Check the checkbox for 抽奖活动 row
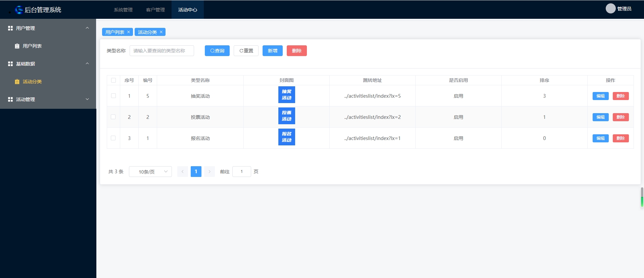644x278 pixels. 113,96
